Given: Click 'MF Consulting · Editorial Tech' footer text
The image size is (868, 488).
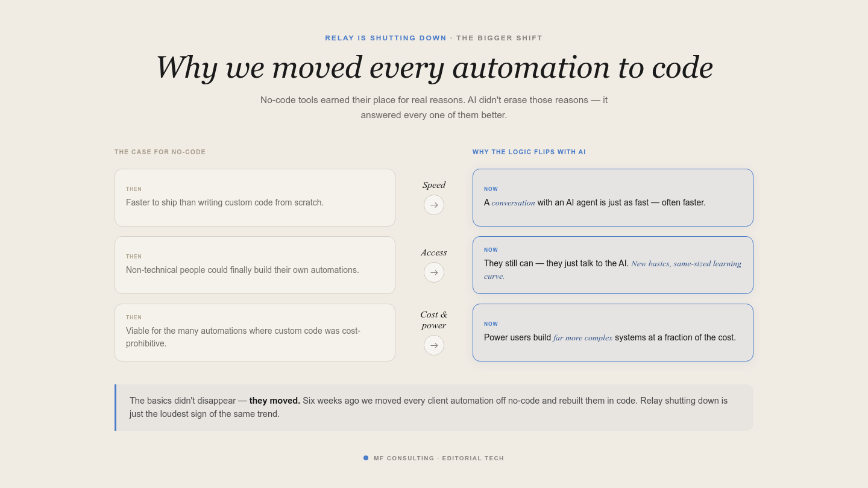Looking at the screenshot, I should click(439, 458).
